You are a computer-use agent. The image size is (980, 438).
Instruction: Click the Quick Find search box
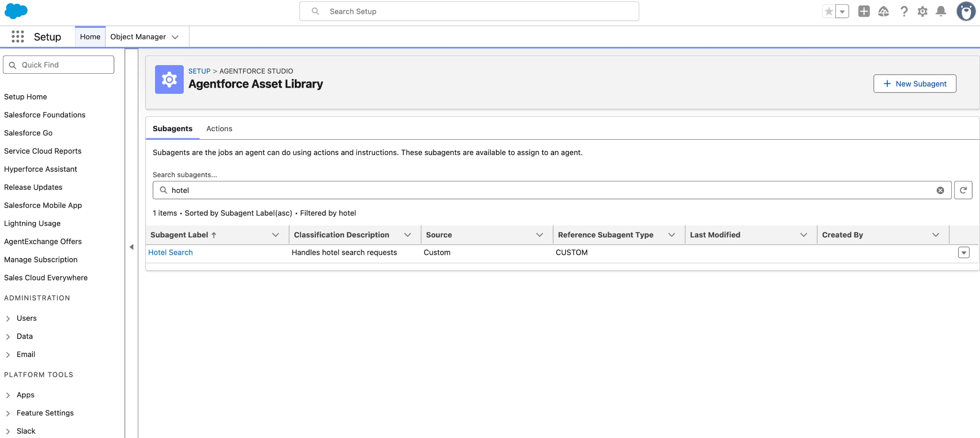pyautogui.click(x=58, y=65)
